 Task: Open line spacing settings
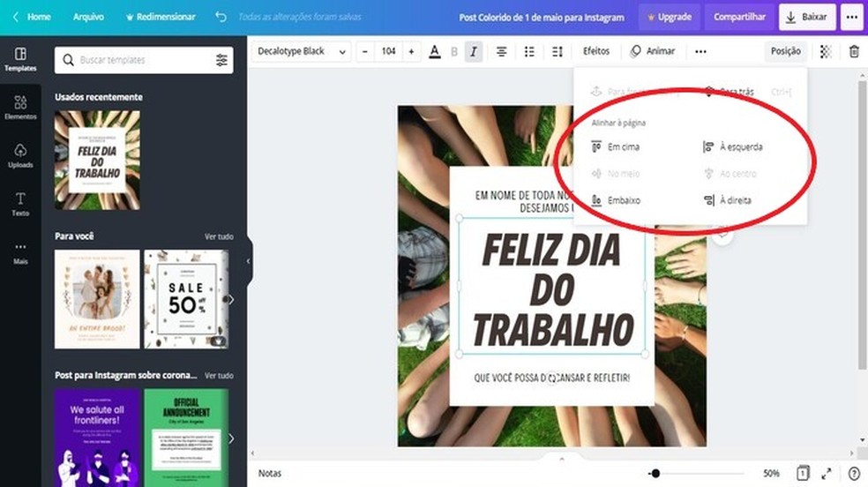557,52
